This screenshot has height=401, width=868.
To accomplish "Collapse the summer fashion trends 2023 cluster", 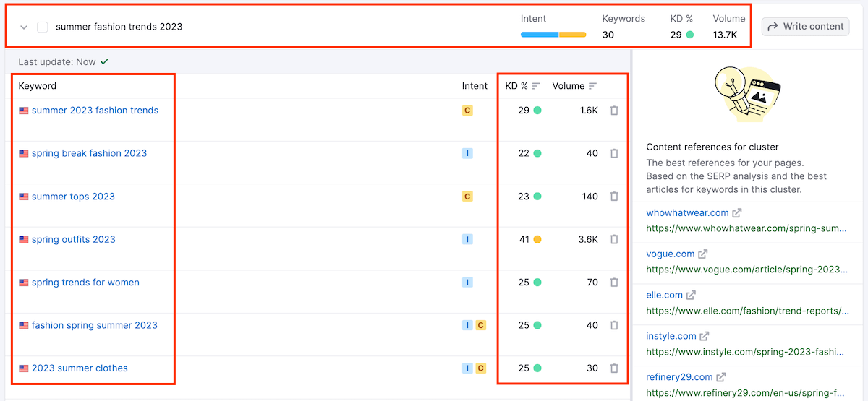I will 24,27.
